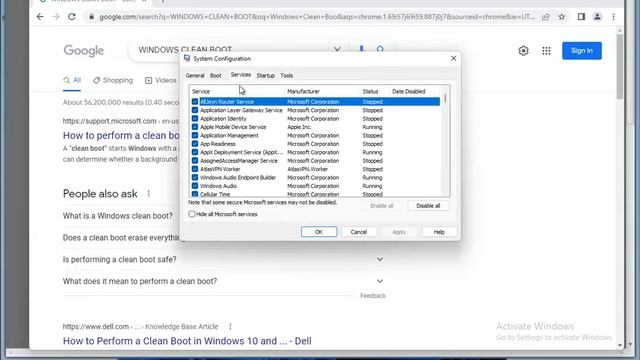The width and height of the screenshot is (640, 360).
Task: Click the Feedback link
Action: (373, 296)
